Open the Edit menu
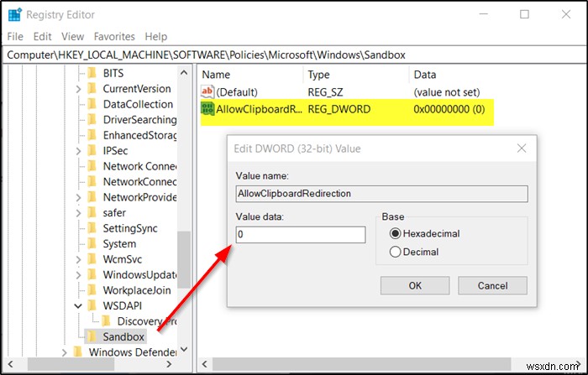The height and width of the screenshot is (375, 588). pos(42,36)
